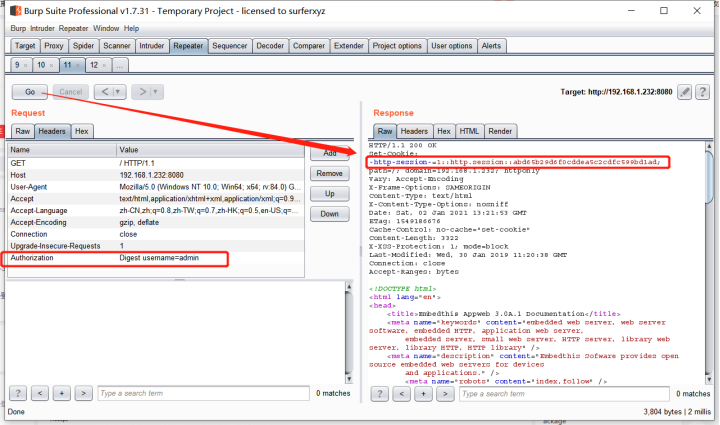This screenshot has height=425, width=720.
Task: Switch to the Scanner tab
Action: (x=117, y=46)
